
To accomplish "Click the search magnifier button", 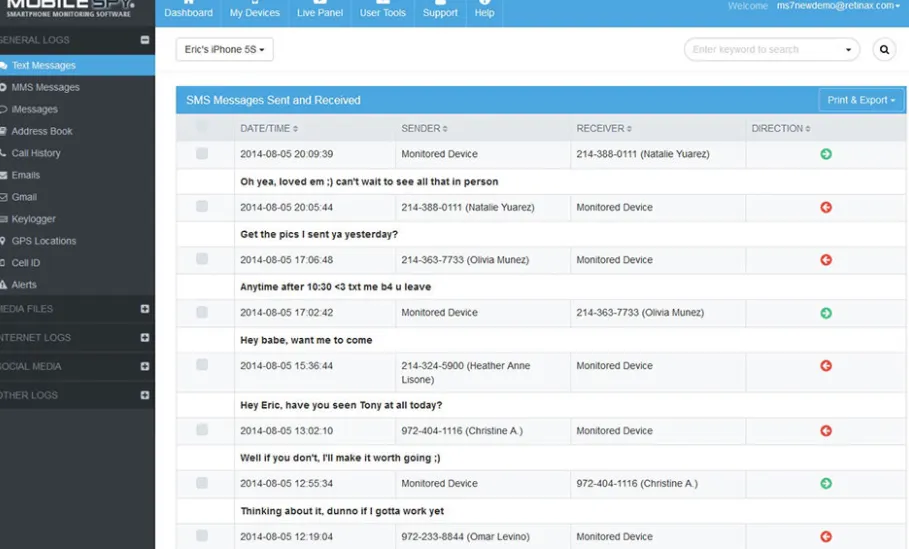I will (x=884, y=50).
